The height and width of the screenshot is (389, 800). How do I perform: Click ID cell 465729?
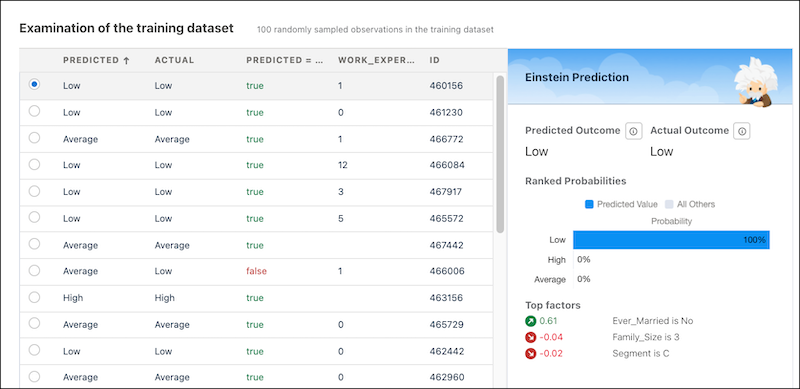pos(446,325)
